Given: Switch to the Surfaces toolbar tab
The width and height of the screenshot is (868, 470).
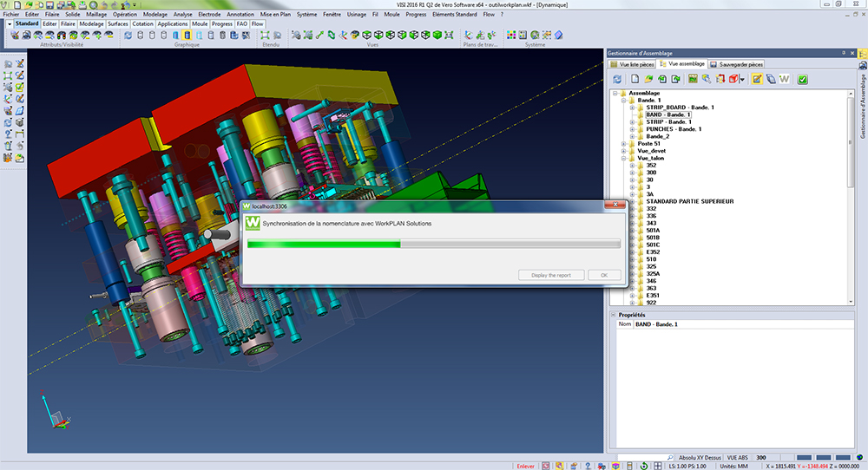Looking at the screenshot, I should click(118, 23).
